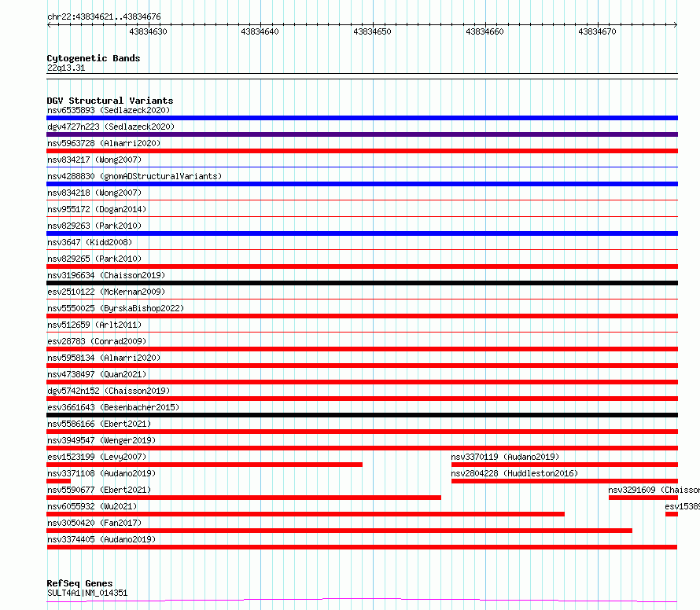Click the black bar under esv3661643
The height and width of the screenshot is (610, 700).
(362, 415)
